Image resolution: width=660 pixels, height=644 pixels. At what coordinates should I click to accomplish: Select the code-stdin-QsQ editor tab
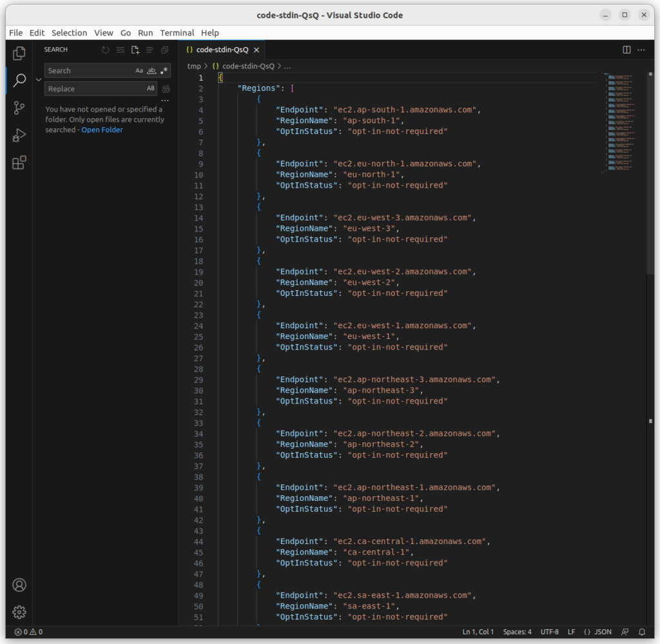pos(219,49)
